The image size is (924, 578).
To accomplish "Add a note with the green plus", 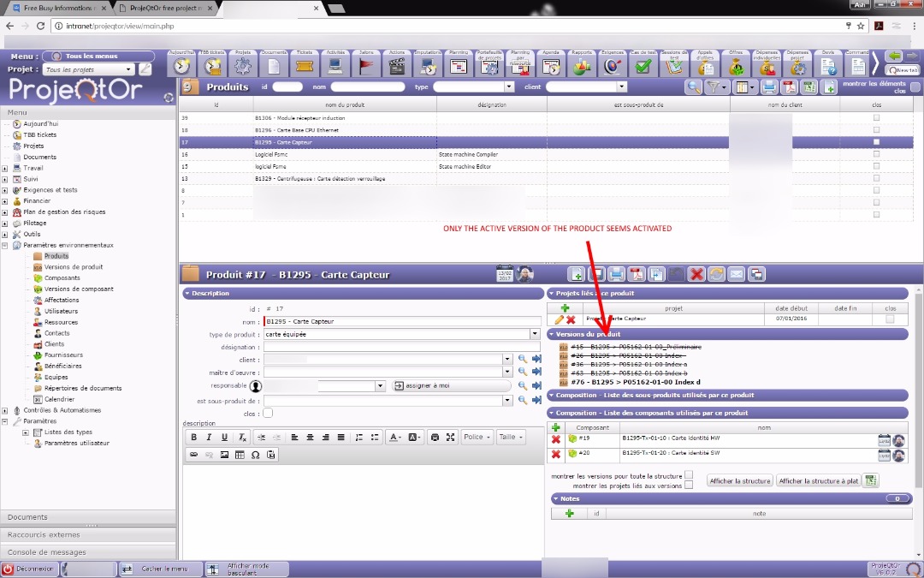I will click(569, 514).
